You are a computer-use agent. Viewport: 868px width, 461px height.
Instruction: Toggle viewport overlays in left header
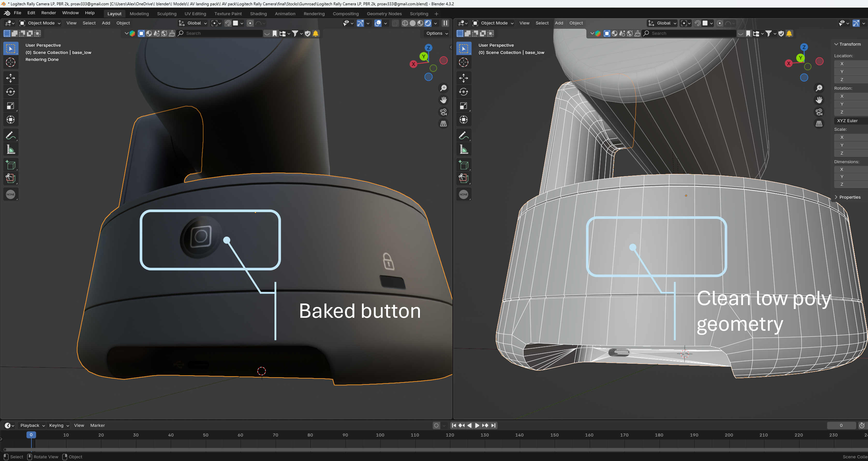[x=378, y=23]
